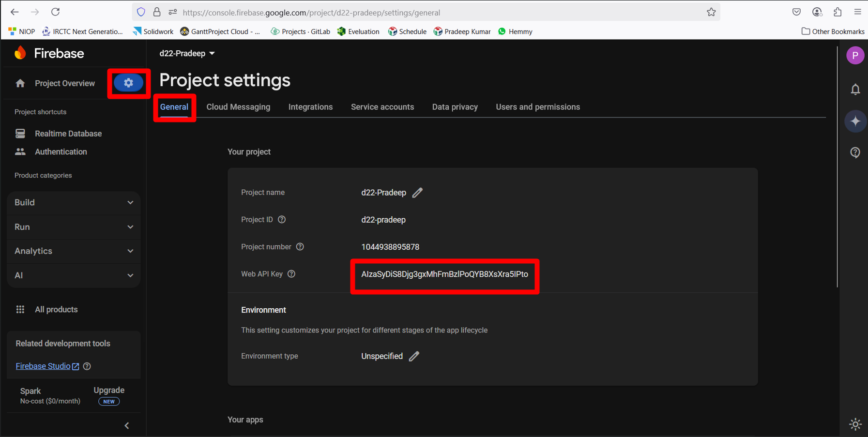This screenshot has height=437, width=868.
Task: Expand the AI category
Action: tap(74, 275)
